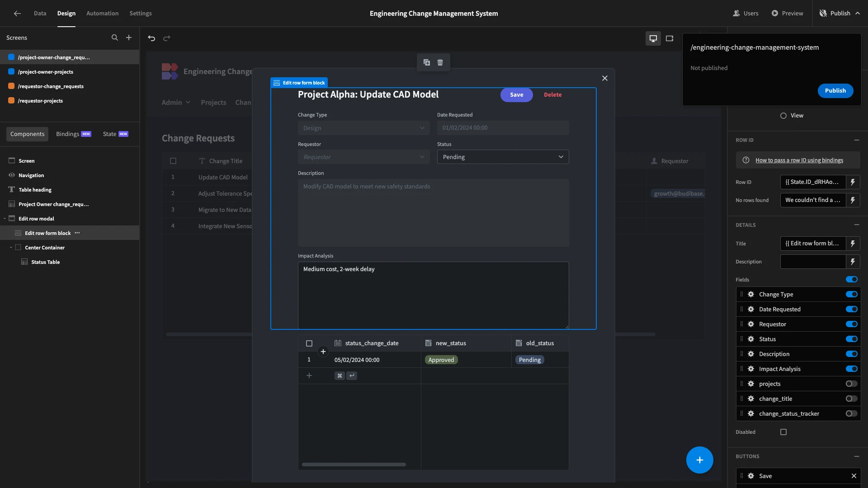Click the redo arrow icon
868x488 pixels.
(x=167, y=38)
